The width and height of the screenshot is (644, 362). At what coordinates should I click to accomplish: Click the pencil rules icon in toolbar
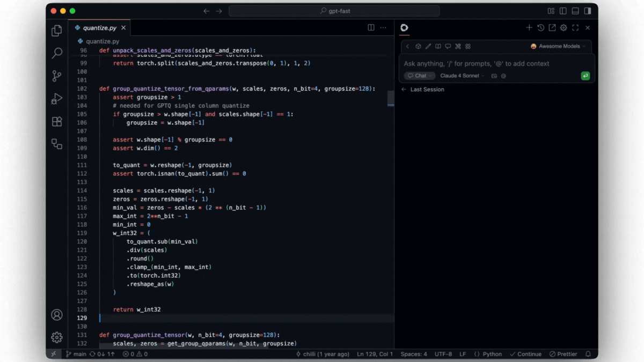click(428, 46)
